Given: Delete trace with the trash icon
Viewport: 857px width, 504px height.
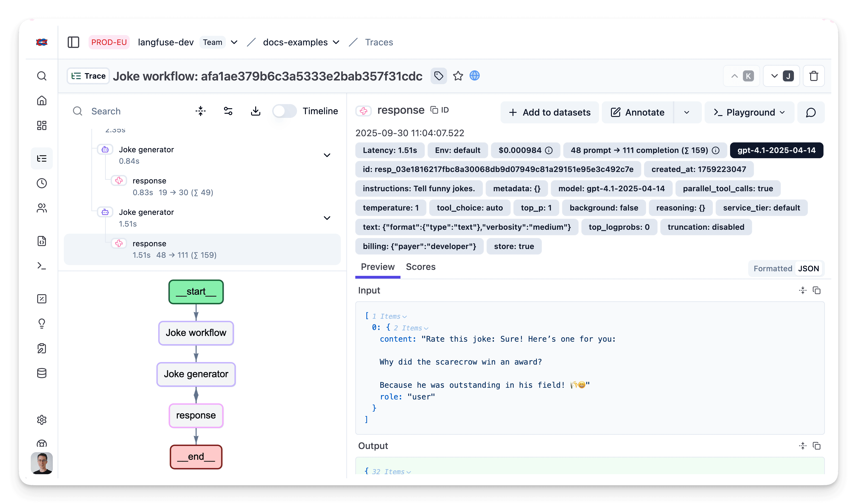Looking at the screenshot, I should 813,76.
